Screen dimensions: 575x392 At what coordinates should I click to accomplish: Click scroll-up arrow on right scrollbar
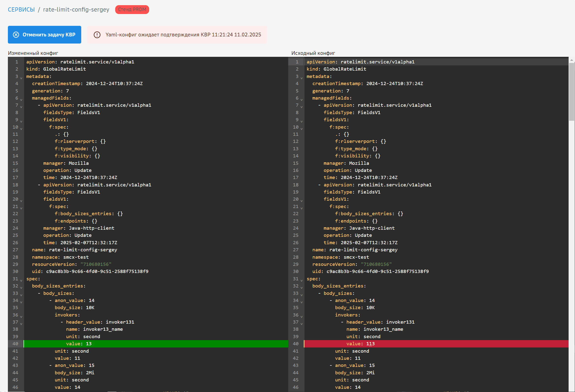tap(571, 60)
